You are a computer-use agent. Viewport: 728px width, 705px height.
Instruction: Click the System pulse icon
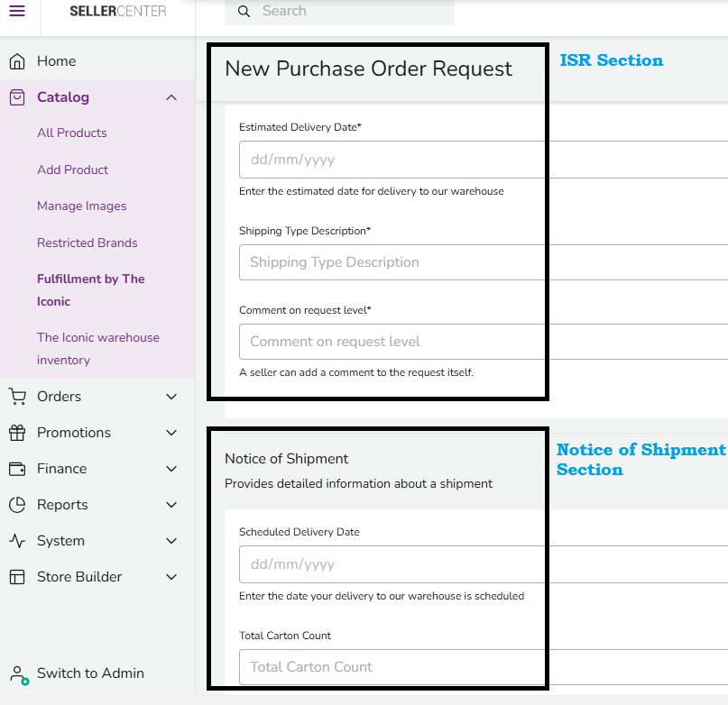[17, 541]
